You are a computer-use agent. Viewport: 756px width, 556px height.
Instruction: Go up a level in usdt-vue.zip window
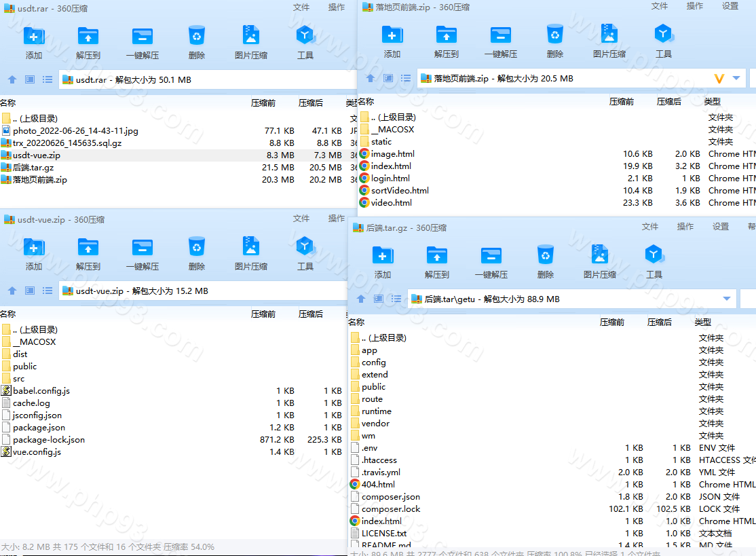[x=12, y=291]
